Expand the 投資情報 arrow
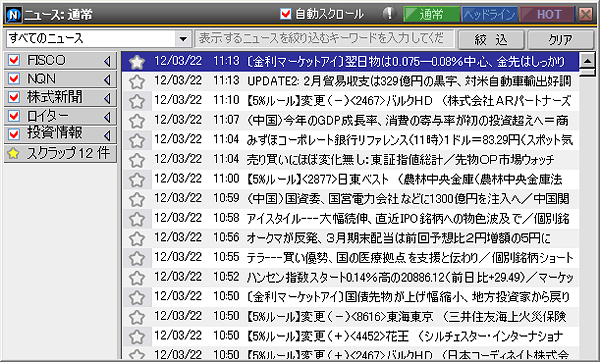The height and width of the screenshot is (362, 600). pyautogui.click(x=108, y=134)
